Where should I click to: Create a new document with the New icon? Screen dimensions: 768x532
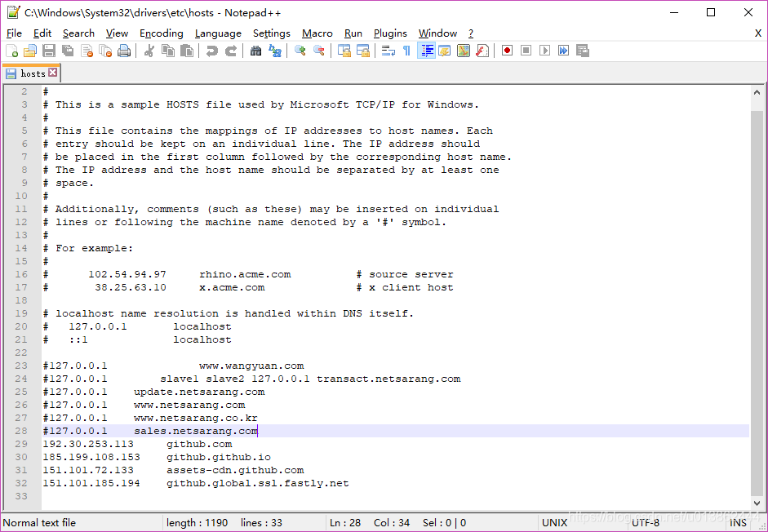11,51
